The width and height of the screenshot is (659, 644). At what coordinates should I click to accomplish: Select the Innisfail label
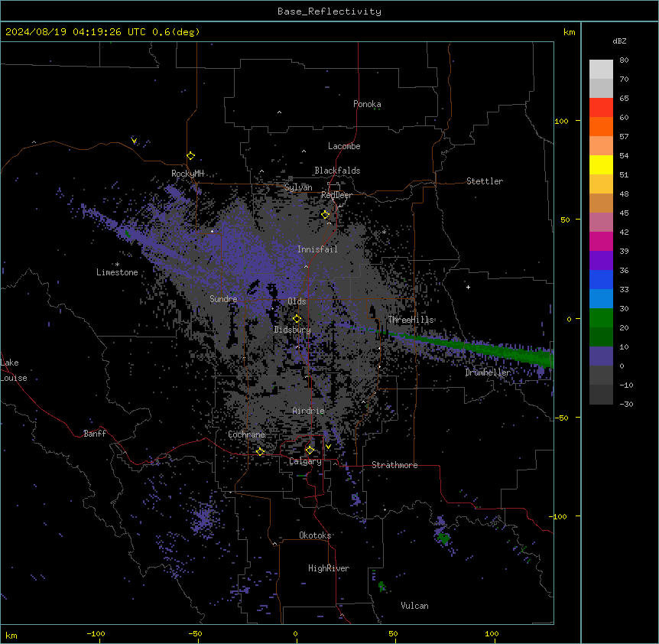(317, 249)
